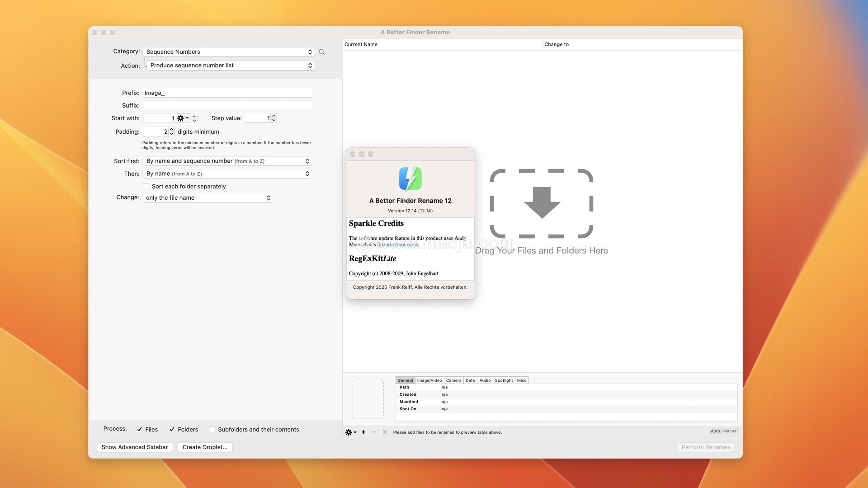868x488 pixels.
Task: Click the Copyright 2025 Frank Reiff text
Action: point(410,287)
